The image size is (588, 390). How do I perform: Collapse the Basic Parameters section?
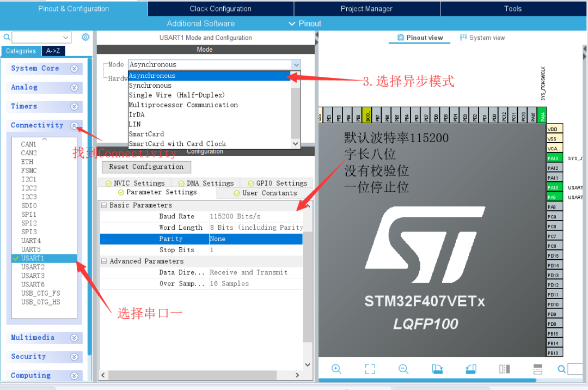pos(104,205)
